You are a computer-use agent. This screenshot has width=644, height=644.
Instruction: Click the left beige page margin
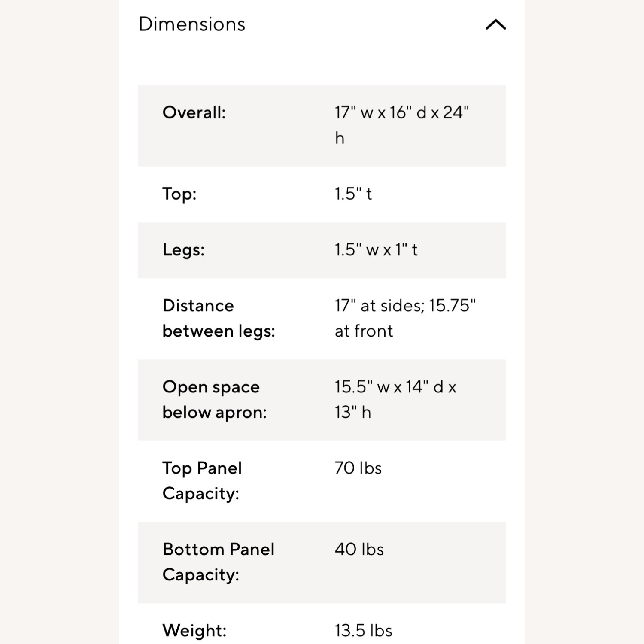(59, 322)
